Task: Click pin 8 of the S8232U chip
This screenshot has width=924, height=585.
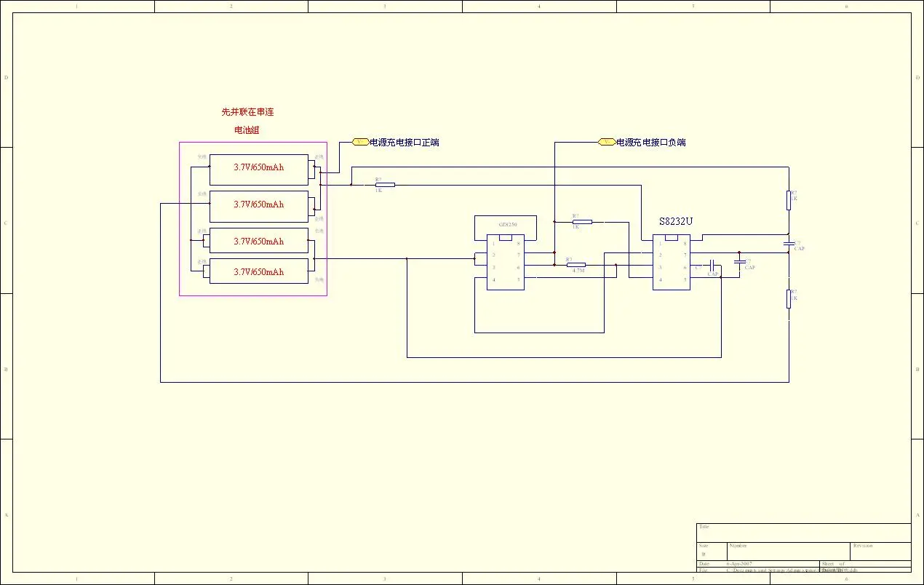Action: pos(684,244)
